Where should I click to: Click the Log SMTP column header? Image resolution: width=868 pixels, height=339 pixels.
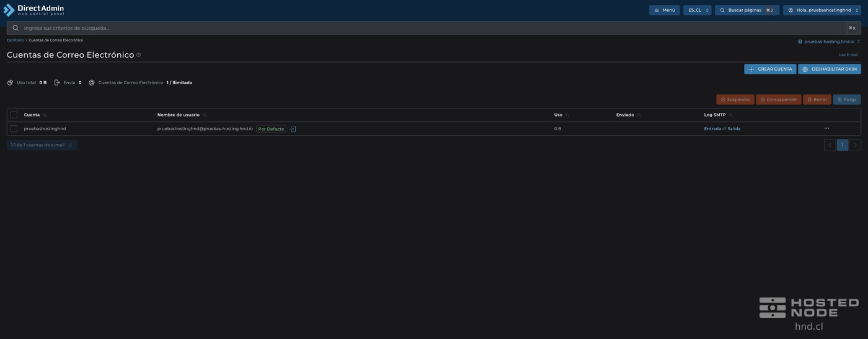tap(715, 115)
